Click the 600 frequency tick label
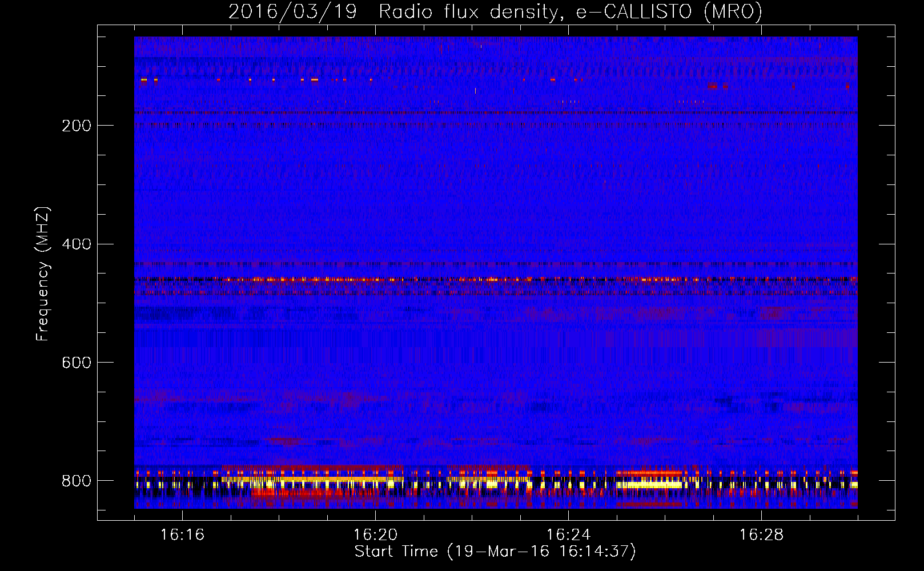Viewport: 924px width, 571px height. point(76,363)
